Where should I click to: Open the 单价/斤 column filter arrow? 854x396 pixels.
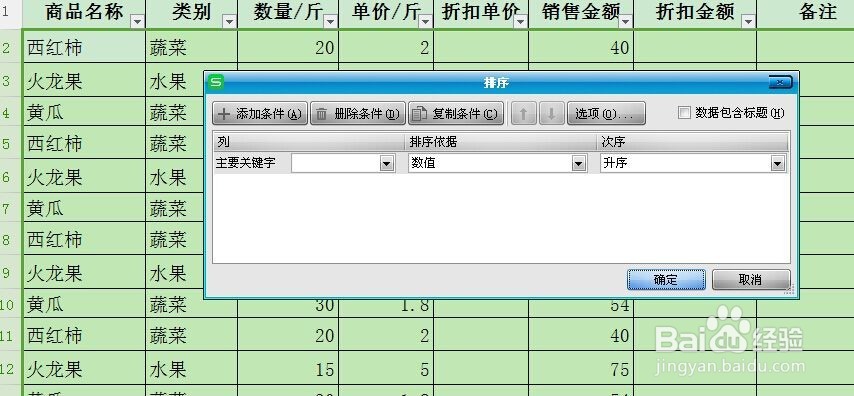(426, 21)
